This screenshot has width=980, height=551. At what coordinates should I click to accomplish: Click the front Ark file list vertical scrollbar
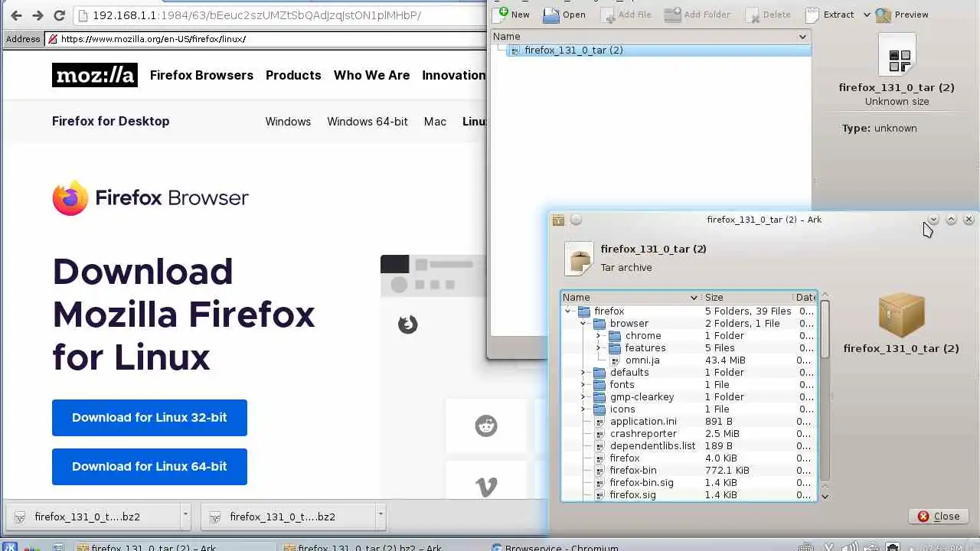[x=825, y=329]
